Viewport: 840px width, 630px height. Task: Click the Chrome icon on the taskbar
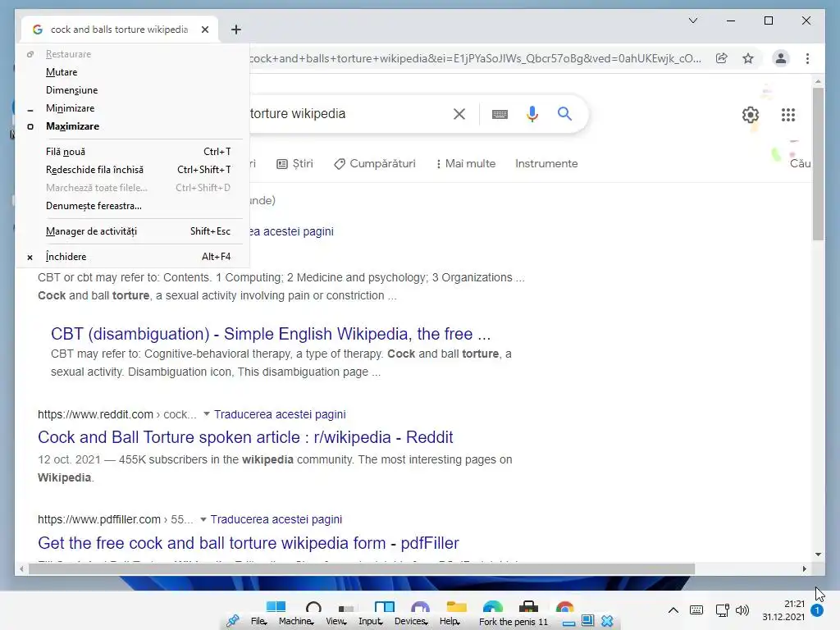564,607
